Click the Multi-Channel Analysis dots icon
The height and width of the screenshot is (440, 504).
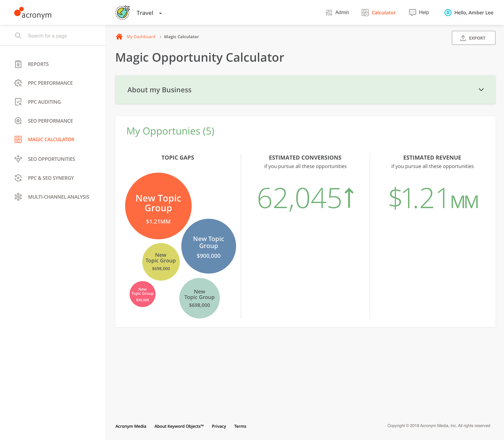click(x=18, y=197)
